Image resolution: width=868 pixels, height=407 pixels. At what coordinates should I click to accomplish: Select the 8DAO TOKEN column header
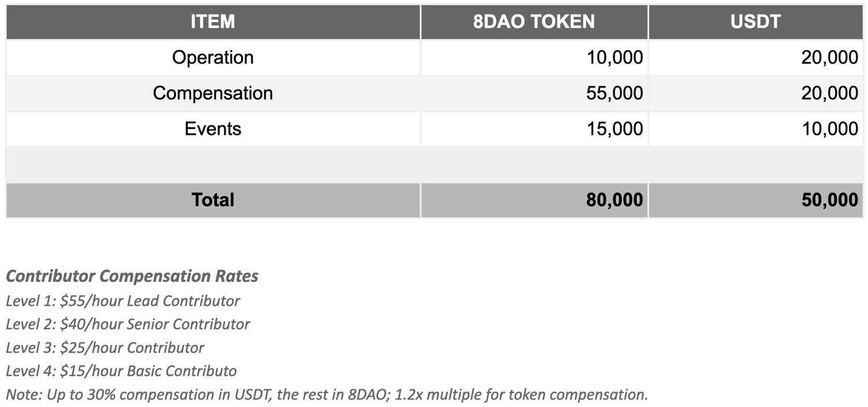(x=534, y=22)
